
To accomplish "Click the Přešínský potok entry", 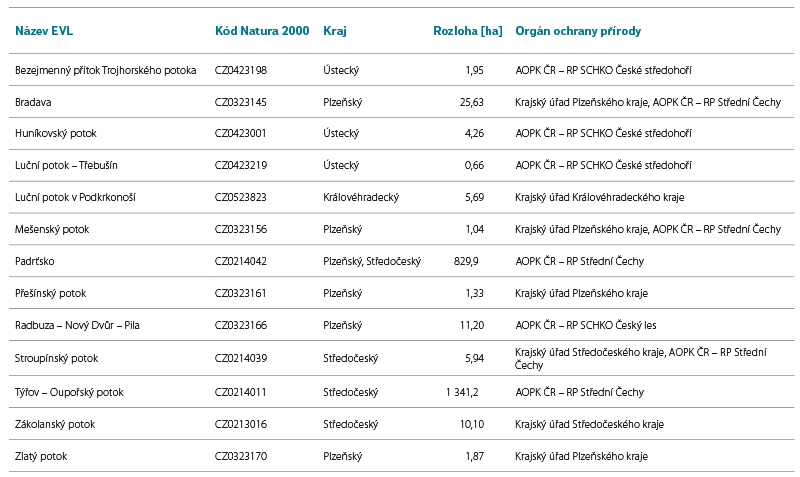I will pyautogui.click(x=51, y=293).
